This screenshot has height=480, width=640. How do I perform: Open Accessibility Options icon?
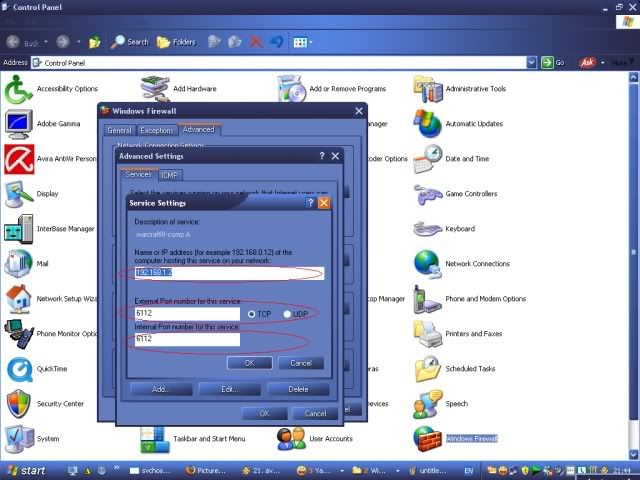[x=18, y=89]
